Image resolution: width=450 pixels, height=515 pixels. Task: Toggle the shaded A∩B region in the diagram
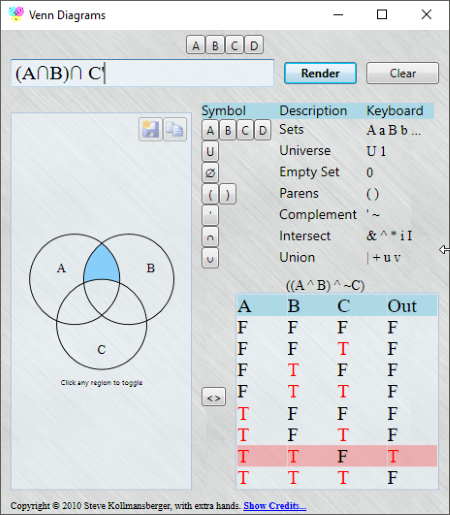(x=101, y=264)
